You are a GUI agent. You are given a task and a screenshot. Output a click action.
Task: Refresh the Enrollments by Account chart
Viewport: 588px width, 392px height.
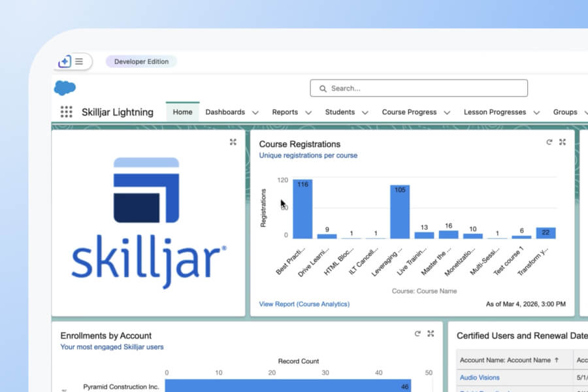[x=417, y=333]
